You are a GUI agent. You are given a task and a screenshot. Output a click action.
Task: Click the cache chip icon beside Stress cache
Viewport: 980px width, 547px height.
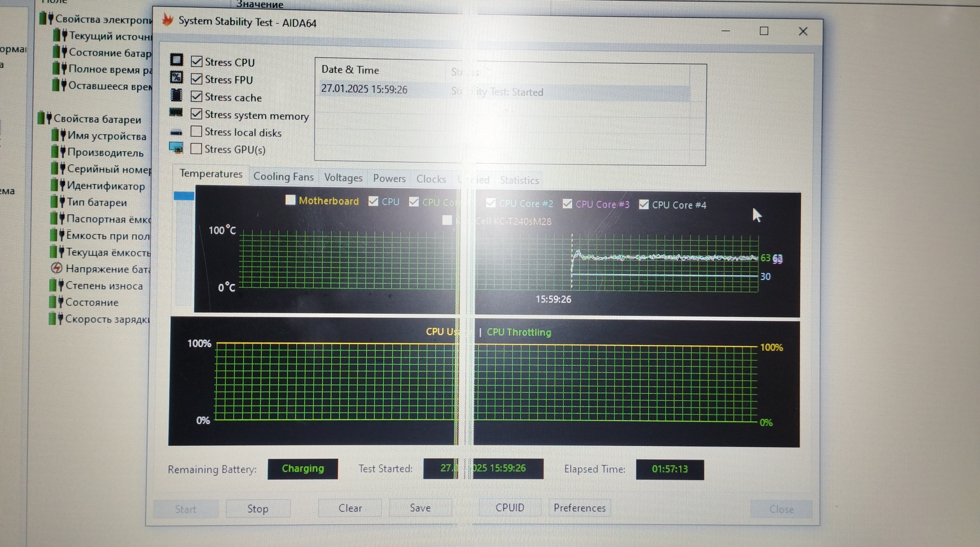pyautogui.click(x=177, y=95)
